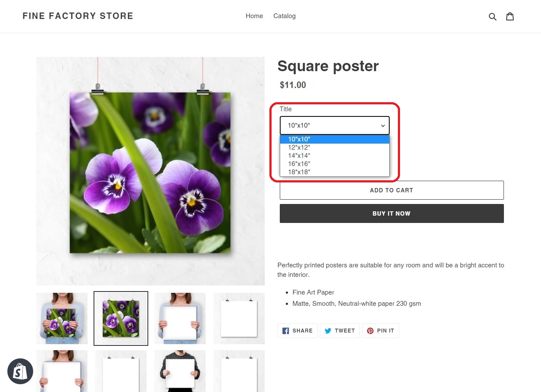Select the selected hanging flower poster thumbnail
The height and width of the screenshot is (392, 541).
121,319
